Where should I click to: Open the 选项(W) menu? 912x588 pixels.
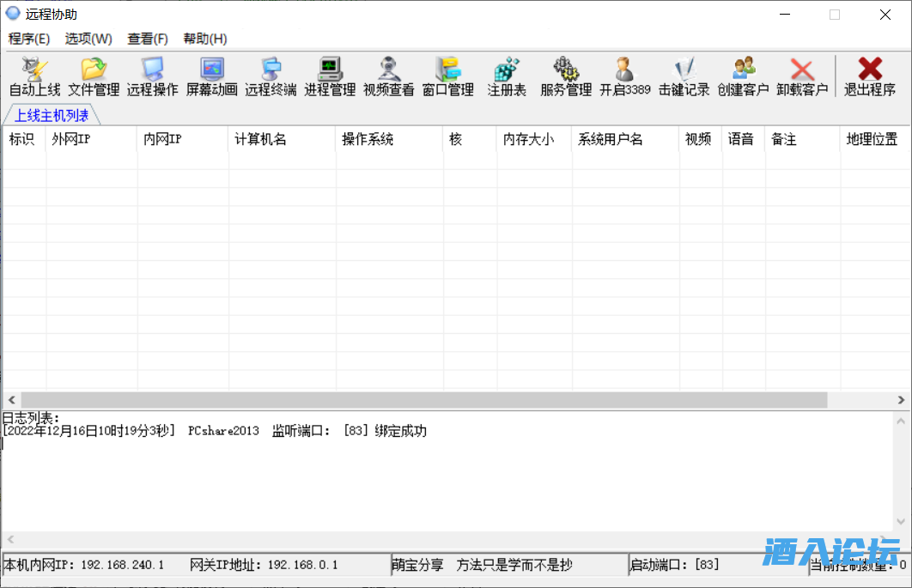coord(88,39)
